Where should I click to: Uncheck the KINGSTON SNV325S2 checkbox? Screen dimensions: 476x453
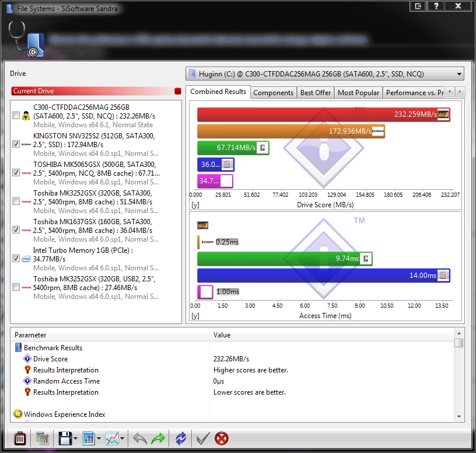pos(16,144)
